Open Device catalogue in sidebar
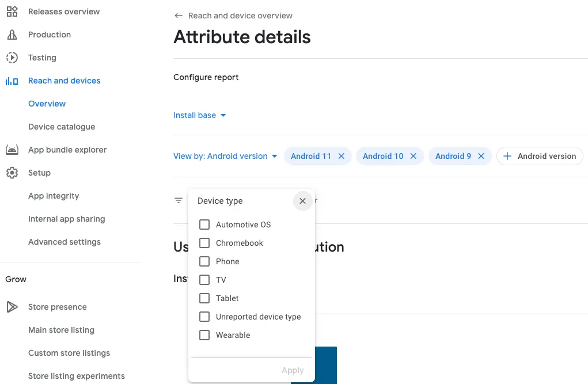The height and width of the screenshot is (384, 588). [62, 127]
